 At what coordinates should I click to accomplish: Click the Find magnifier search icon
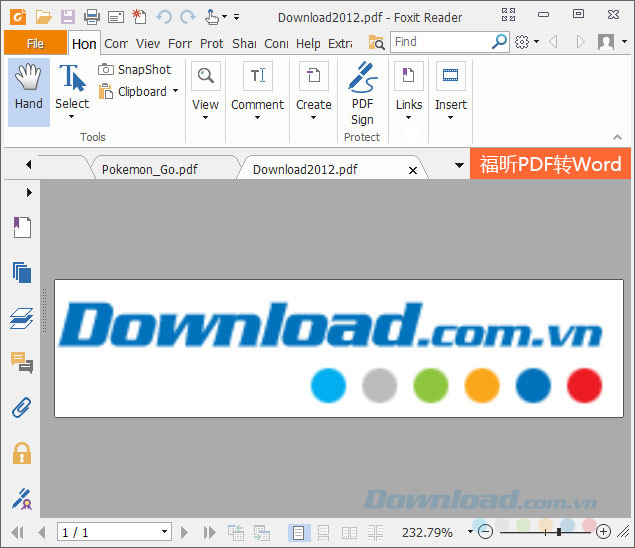[499, 42]
